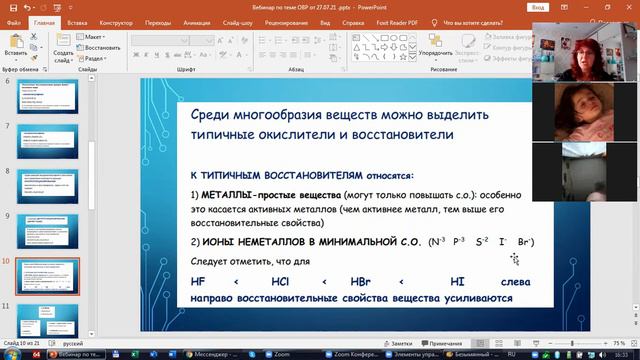The width and height of the screenshot is (640, 360).
Task: Select the star shape in gallery
Action: click(x=403, y=57)
